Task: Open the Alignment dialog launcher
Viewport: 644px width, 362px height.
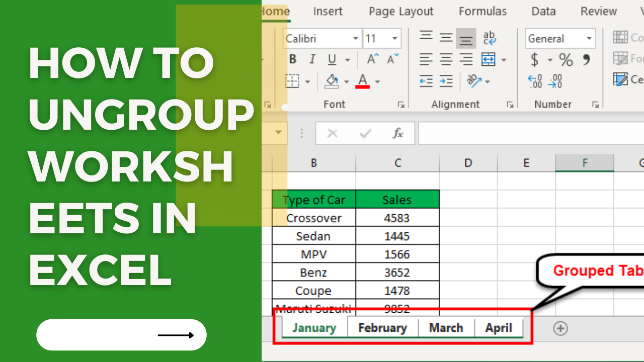Action: pos(510,104)
